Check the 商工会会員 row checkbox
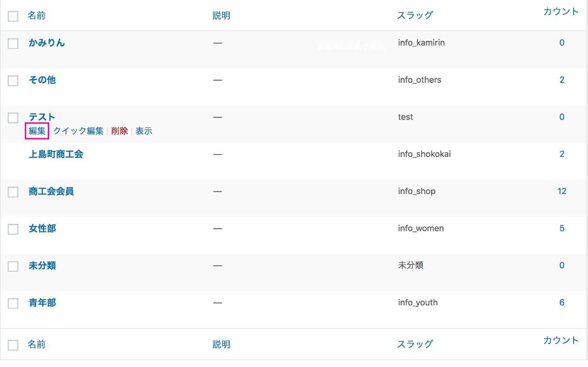Viewport: 588px width, 367px height. tap(13, 192)
